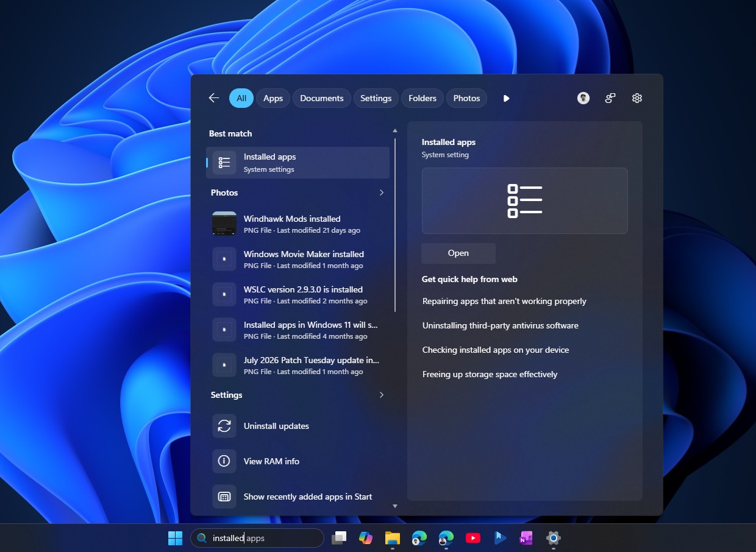The image size is (756, 552).
Task: Click the large Installed apps preview tile
Action: [x=525, y=200]
